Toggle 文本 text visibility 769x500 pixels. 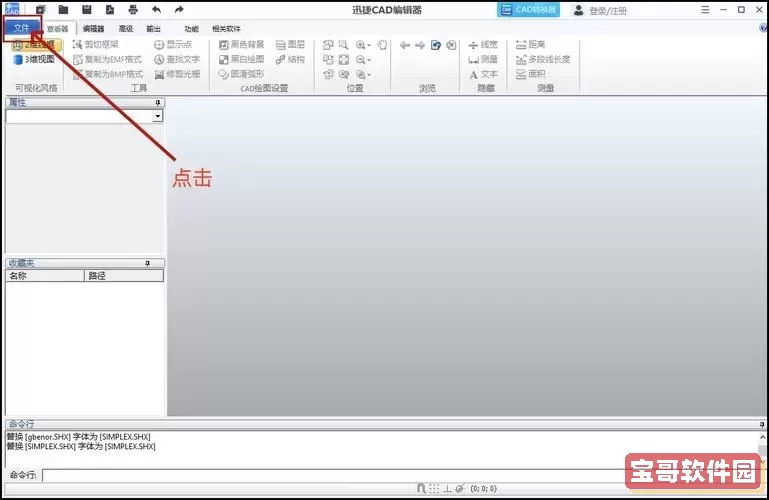483,74
